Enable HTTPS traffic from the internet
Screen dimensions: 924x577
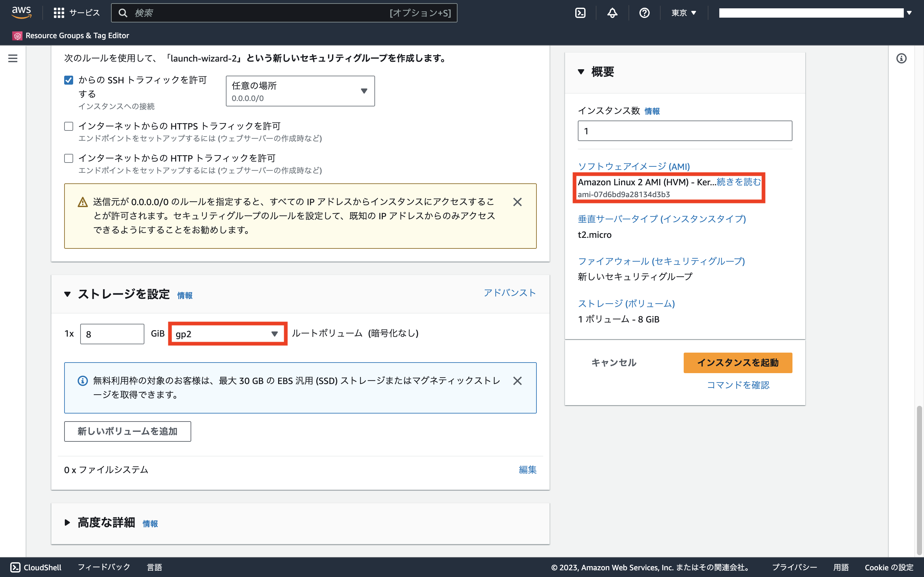(x=69, y=126)
